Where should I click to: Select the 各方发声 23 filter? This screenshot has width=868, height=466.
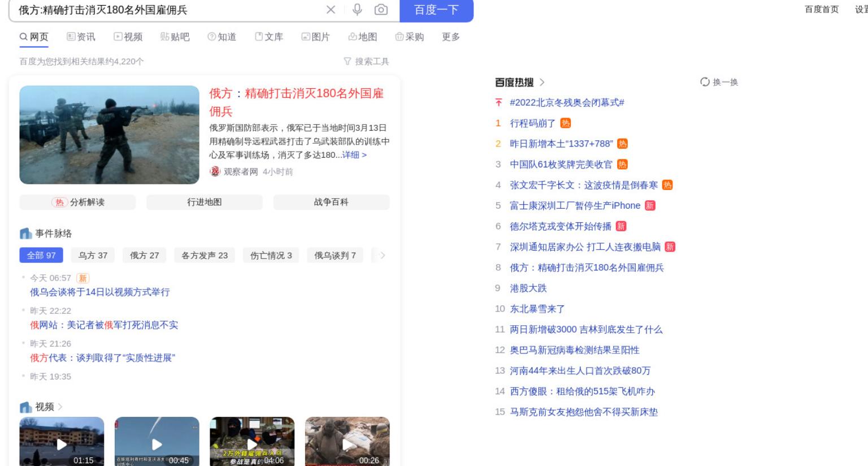(205, 255)
